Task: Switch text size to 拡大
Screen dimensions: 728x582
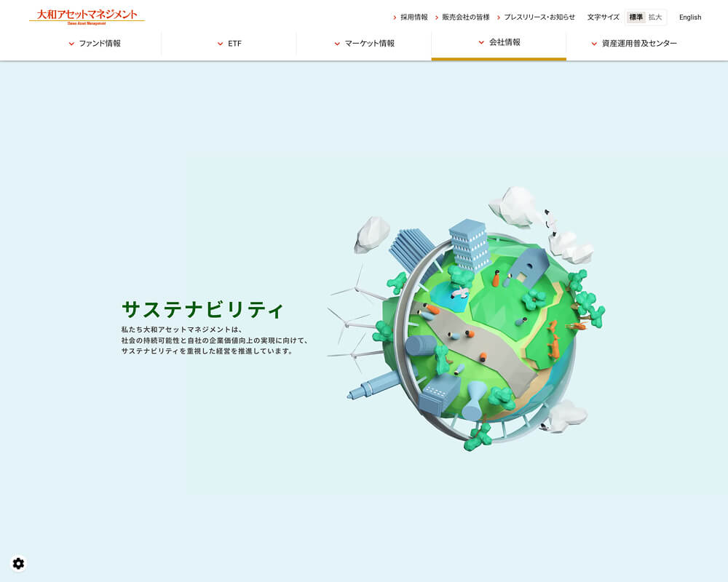Action: coord(655,17)
